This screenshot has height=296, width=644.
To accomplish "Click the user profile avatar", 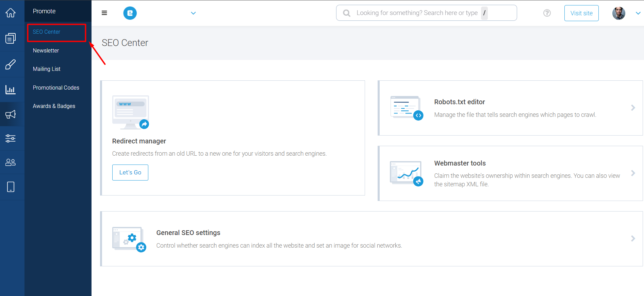I will [x=619, y=13].
